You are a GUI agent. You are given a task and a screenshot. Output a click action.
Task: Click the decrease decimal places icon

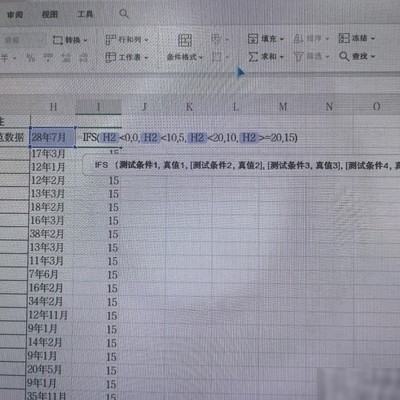click(x=83, y=58)
